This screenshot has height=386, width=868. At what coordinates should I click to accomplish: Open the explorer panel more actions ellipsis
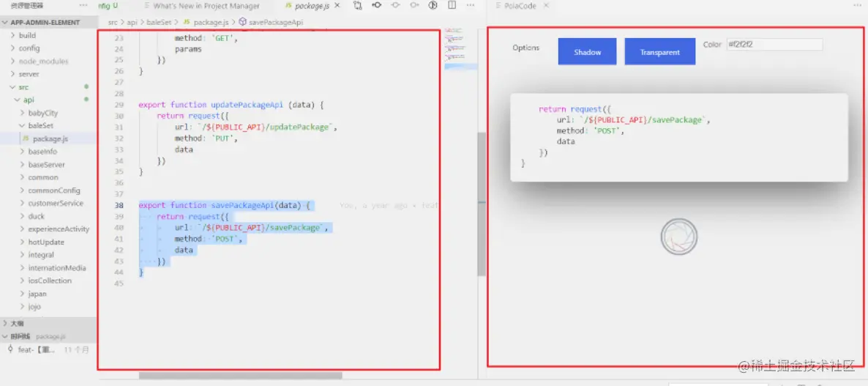[83, 6]
